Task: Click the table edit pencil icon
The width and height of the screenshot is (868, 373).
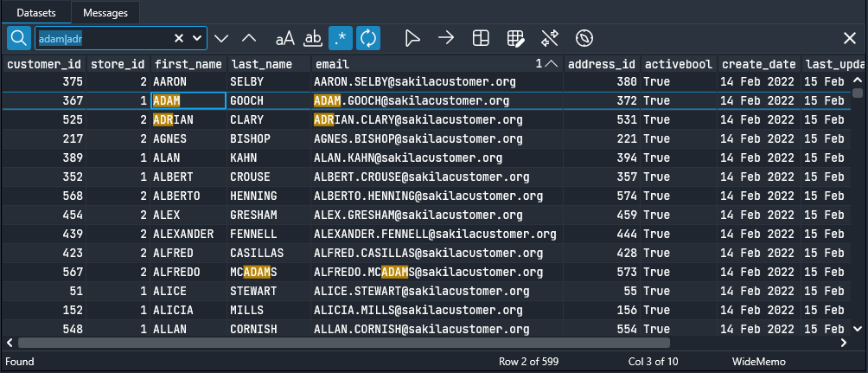Action: pos(515,38)
